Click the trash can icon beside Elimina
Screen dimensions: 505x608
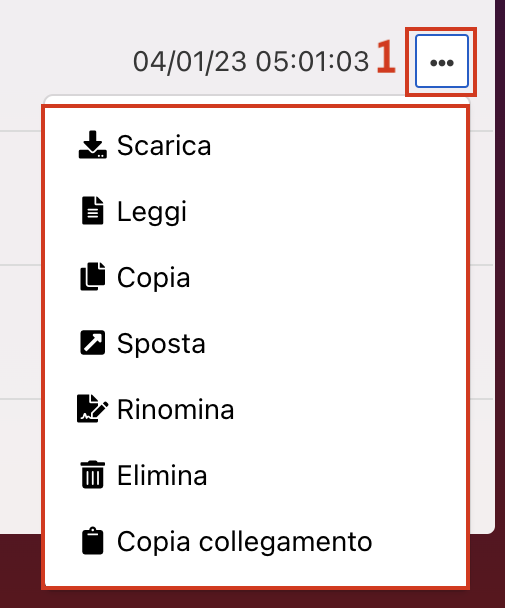pos(93,475)
